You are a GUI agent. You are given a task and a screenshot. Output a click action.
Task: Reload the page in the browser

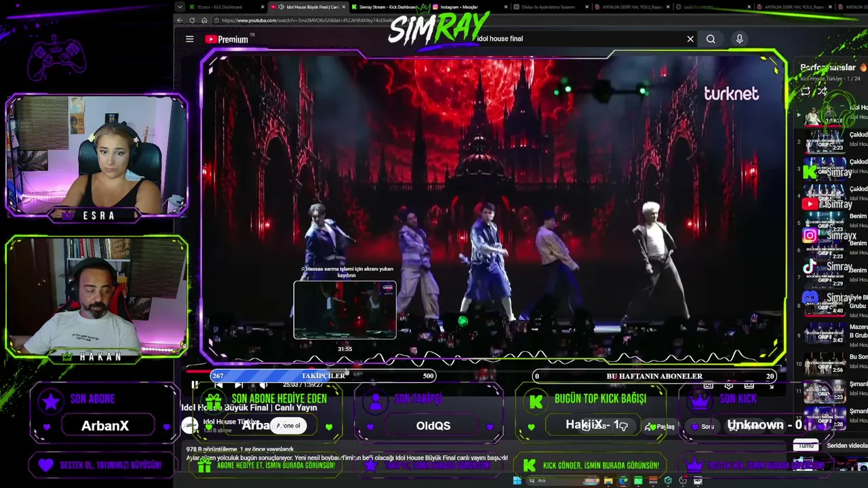[192, 20]
